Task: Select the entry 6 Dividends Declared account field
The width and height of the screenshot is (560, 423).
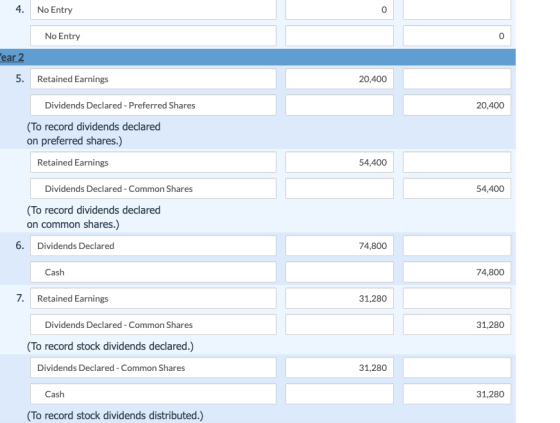Action: coord(153,245)
